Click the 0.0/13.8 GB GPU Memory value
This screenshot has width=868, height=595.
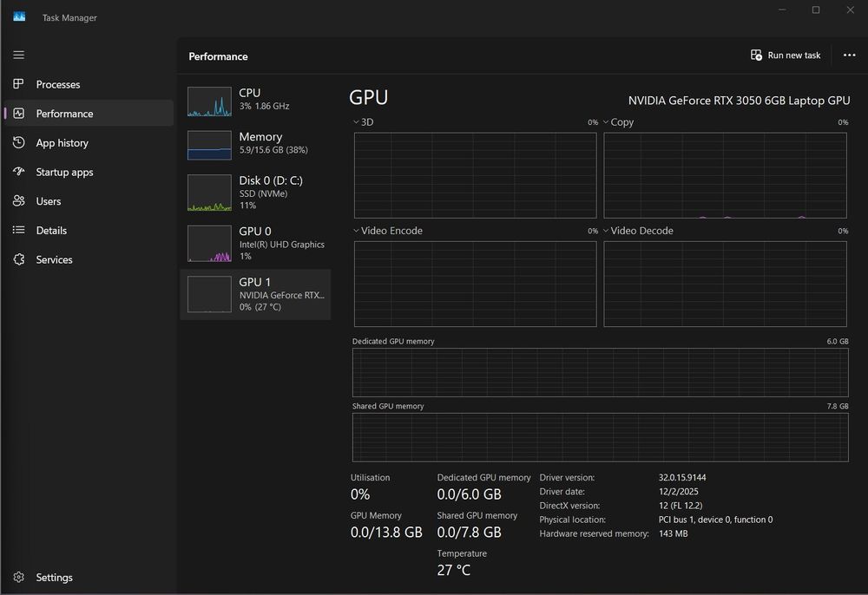tap(386, 532)
